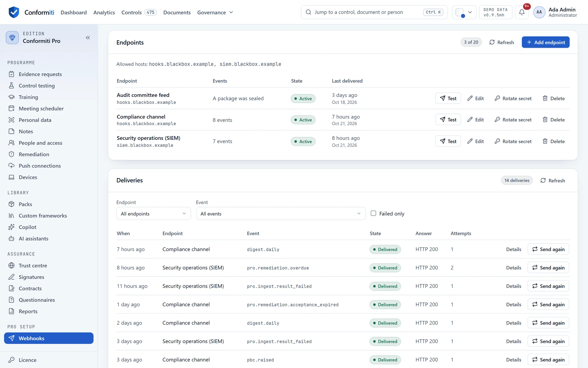Delete the Audit committee feed endpoint
588x368 pixels.
tap(554, 98)
